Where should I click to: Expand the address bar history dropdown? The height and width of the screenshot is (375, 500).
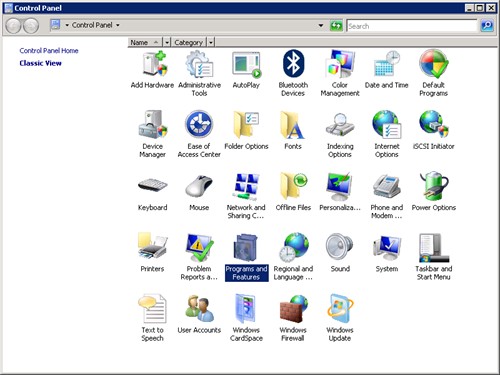(x=321, y=25)
